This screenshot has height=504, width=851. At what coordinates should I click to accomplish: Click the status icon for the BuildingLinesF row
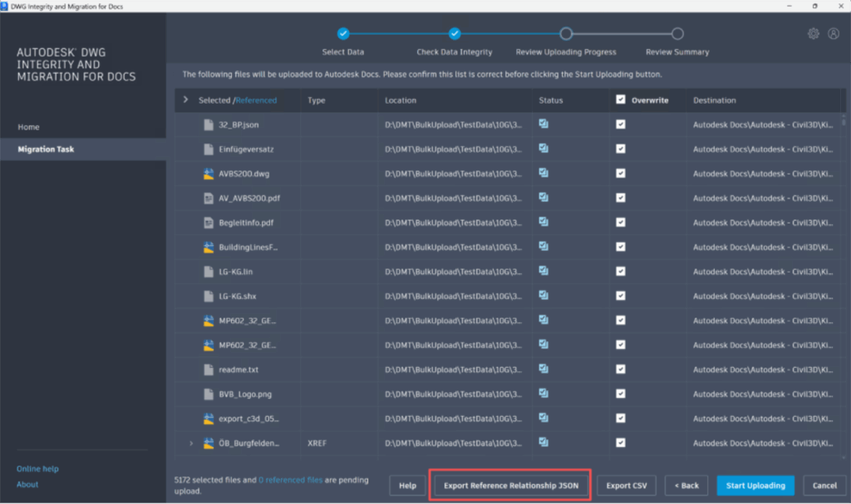point(544,246)
